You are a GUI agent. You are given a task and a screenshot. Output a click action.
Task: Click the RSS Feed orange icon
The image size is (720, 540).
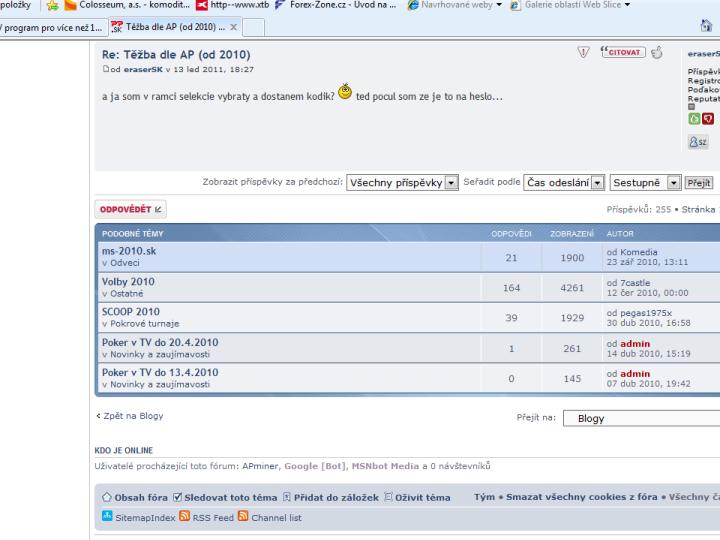[185, 516]
